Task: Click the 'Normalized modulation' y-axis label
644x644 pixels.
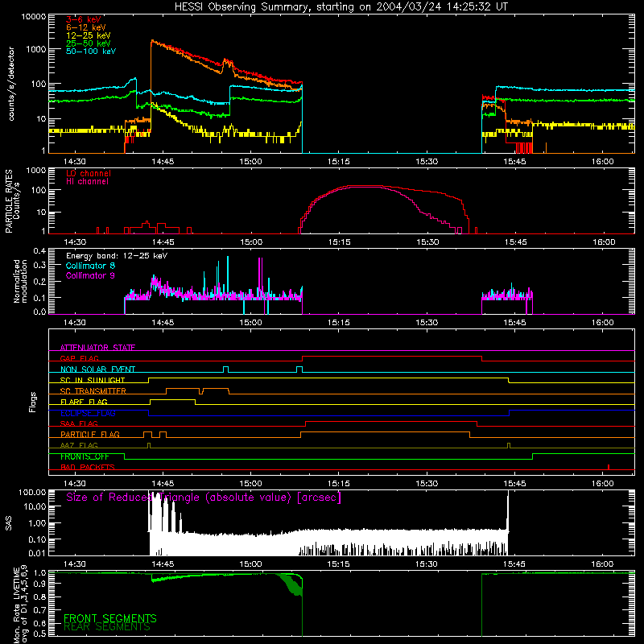Action: point(21,281)
